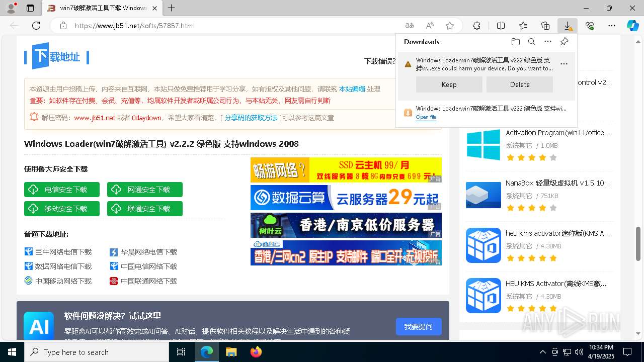Activate the Read aloud icon
The width and height of the screenshot is (644, 362).
[x=430, y=26]
